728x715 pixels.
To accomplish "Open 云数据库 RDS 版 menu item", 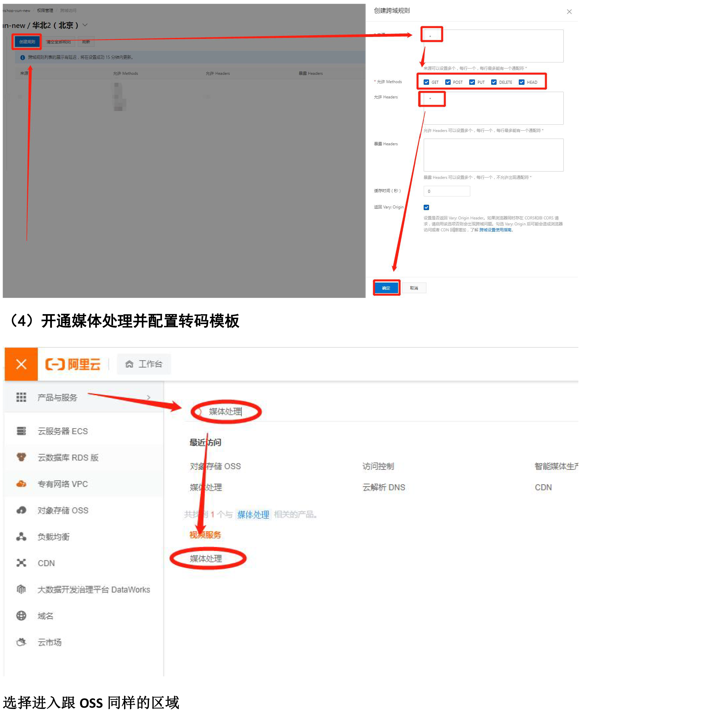I will click(x=68, y=457).
